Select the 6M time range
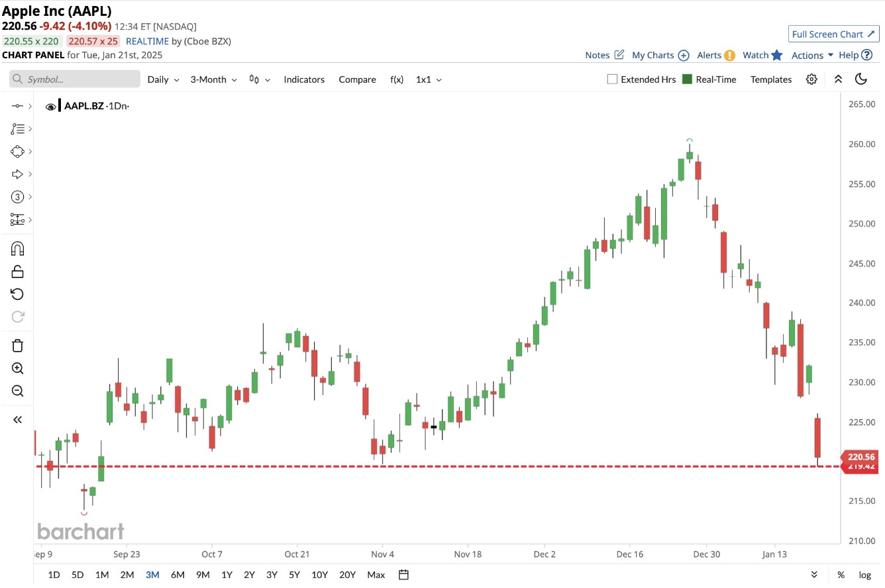This screenshot has width=885, height=588. pos(178,575)
